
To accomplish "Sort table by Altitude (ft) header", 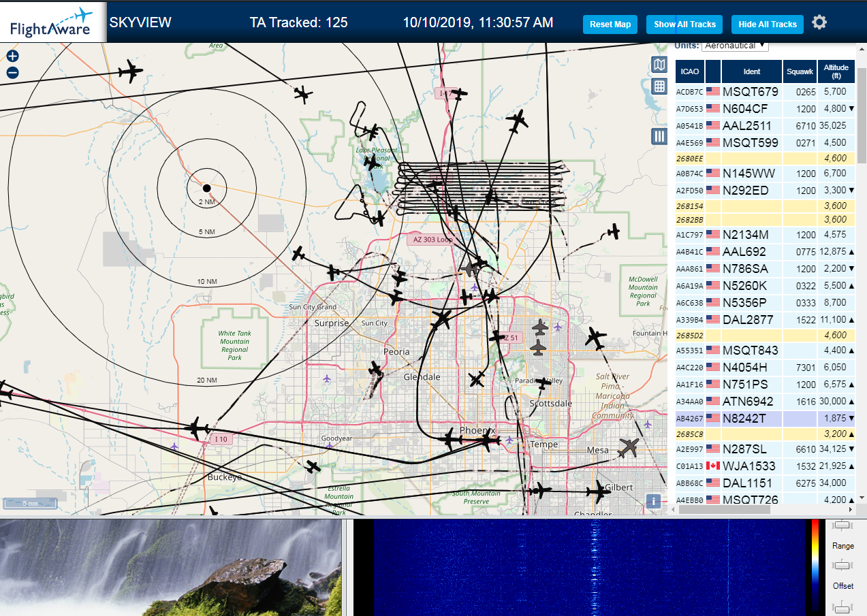I will tap(836, 71).
